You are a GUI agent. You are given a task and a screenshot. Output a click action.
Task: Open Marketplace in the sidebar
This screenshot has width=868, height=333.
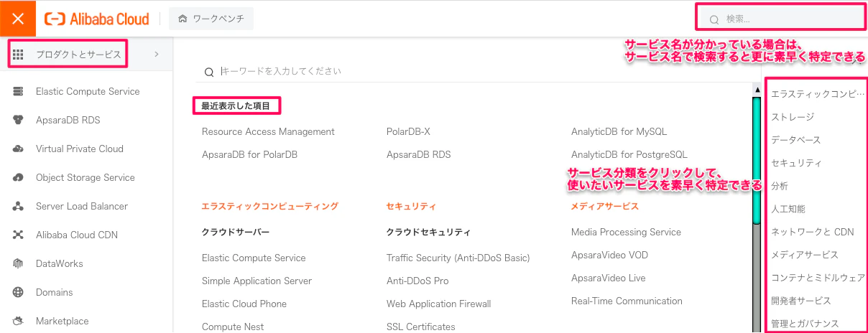[63, 322]
